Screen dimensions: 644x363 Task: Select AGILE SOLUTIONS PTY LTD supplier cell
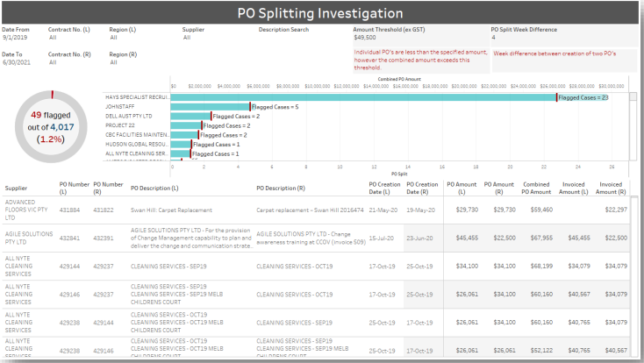tap(29, 238)
